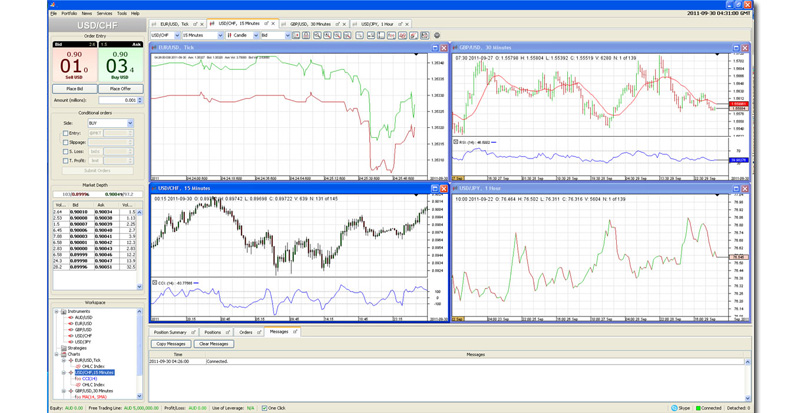The width and height of the screenshot is (800, 413).
Task: Click the Strategies icon in Workspace tree
Action: point(64,348)
